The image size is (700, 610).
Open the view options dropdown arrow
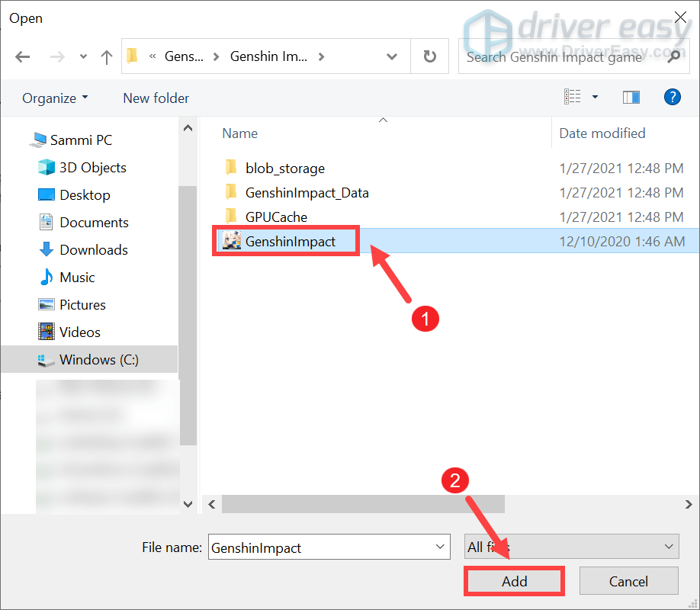click(x=595, y=97)
